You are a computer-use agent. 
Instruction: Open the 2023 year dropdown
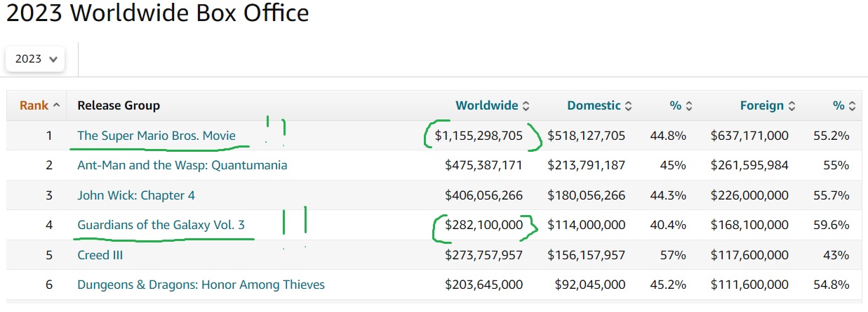tap(35, 59)
